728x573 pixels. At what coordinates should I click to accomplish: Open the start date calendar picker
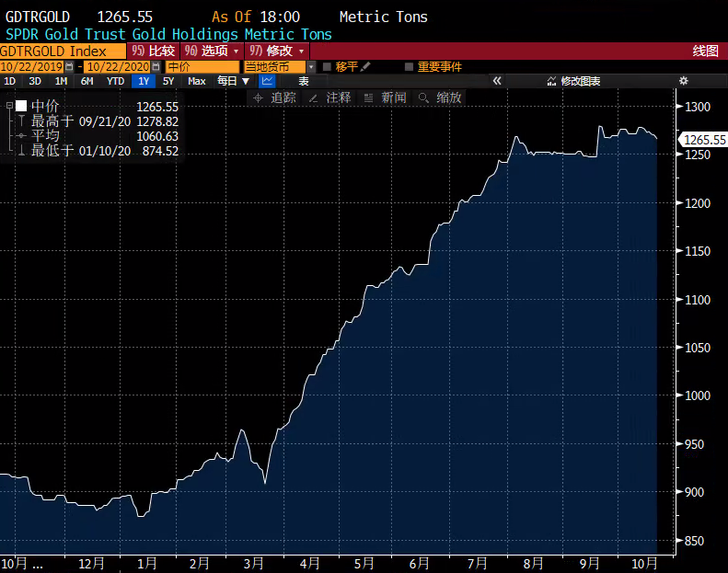click(x=69, y=67)
